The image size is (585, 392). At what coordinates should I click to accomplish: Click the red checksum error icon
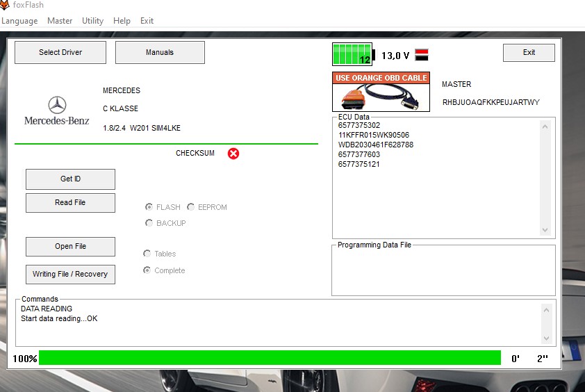click(233, 154)
